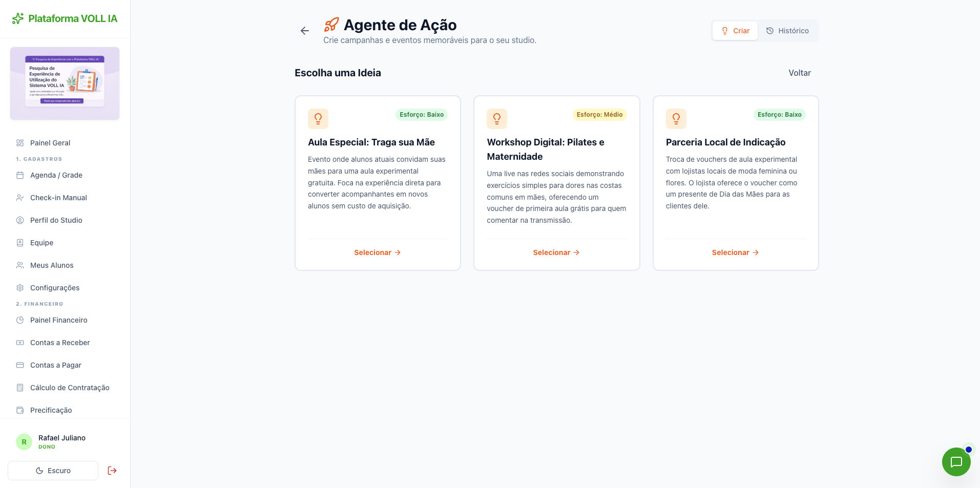The height and width of the screenshot is (488, 980).
Task: Click the lightbulb icon on Aula Especial card
Action: [318, 119]
